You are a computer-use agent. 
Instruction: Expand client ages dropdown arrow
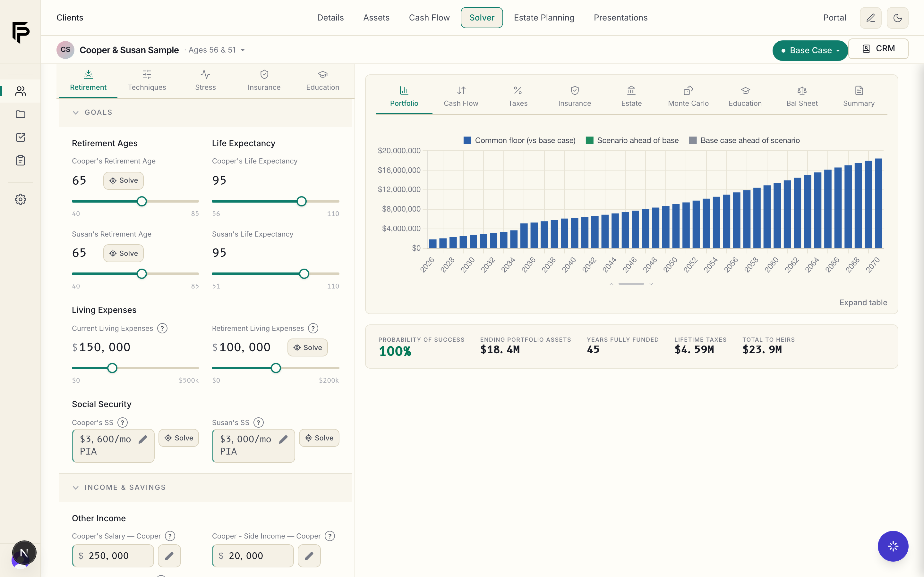point(243,50)
